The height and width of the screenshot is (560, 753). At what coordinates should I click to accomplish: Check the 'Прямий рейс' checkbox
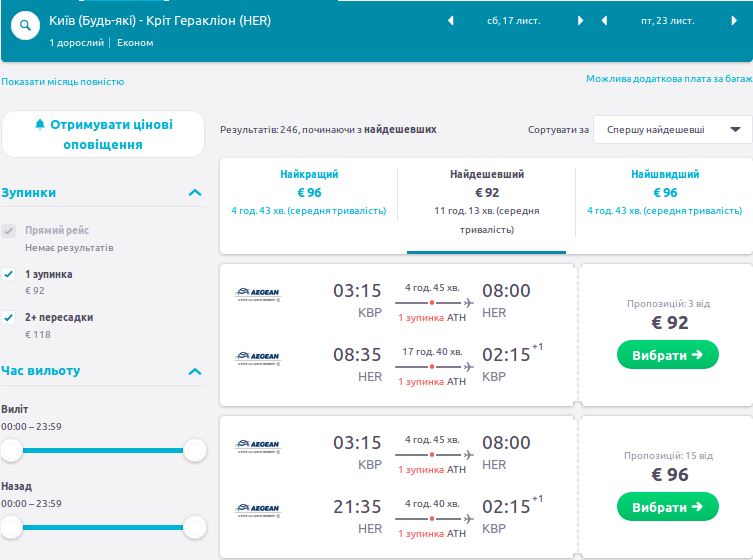click(9, 231)
